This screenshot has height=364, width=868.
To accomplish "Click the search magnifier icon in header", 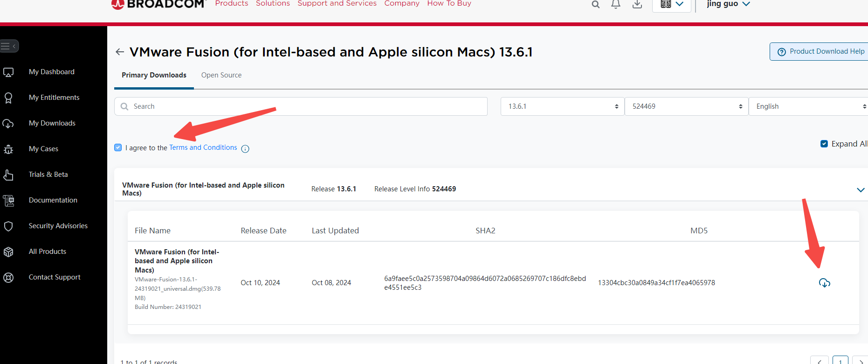I will coord(595,4).
